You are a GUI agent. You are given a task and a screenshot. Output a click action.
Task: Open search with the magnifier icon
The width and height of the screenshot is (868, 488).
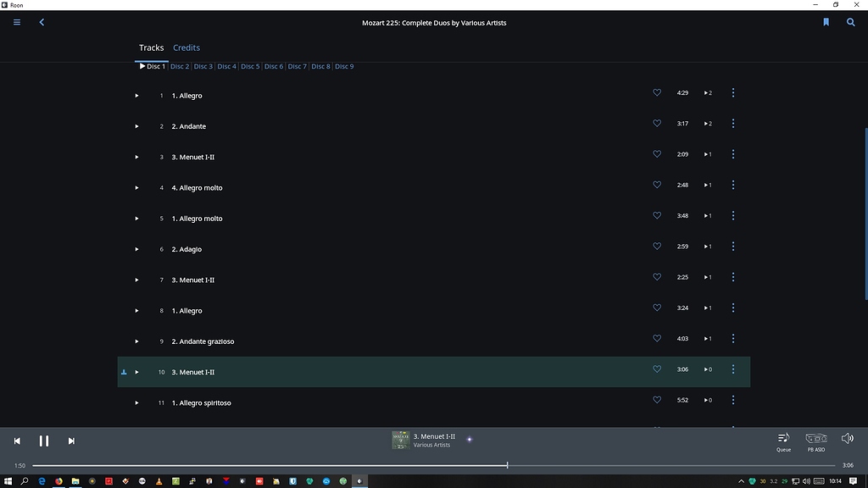pyautogui.click(x=850, y=23)
